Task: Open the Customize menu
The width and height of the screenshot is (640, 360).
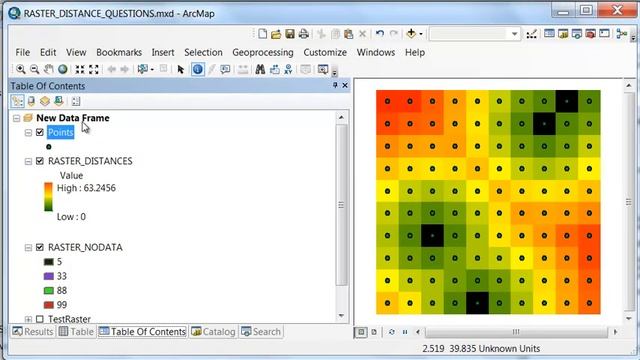Action: 325,52
